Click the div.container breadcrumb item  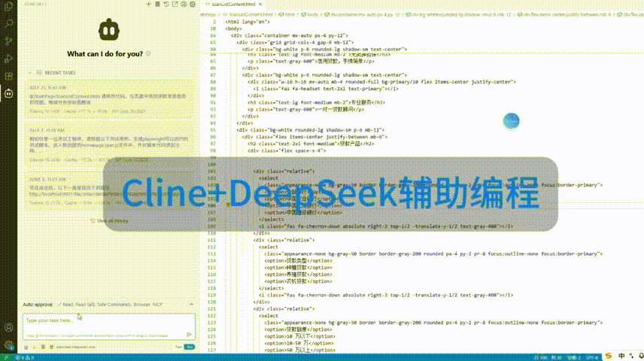tap(362, 14)
